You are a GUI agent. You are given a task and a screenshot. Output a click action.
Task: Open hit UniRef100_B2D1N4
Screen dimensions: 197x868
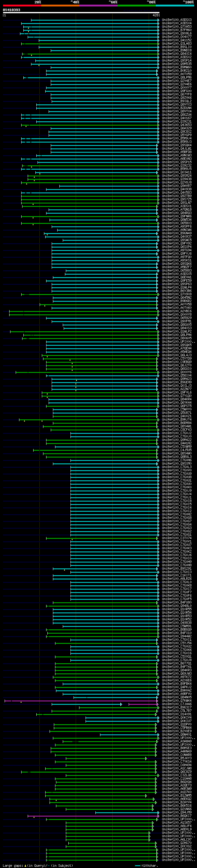coord(177,108)
